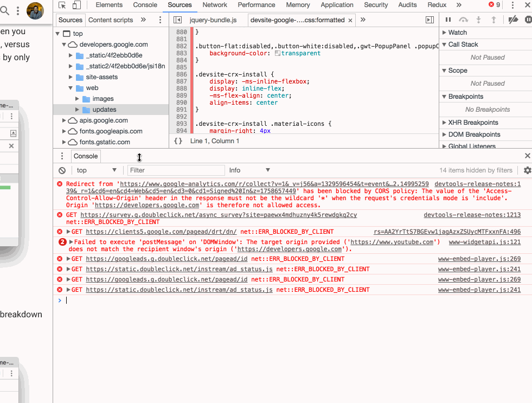Click the step into next function call icon

click(x=479, y=20)
